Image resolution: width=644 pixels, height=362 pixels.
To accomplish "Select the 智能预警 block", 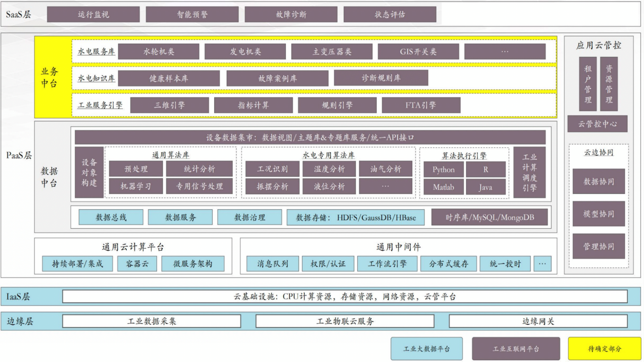I will (192, 14).
